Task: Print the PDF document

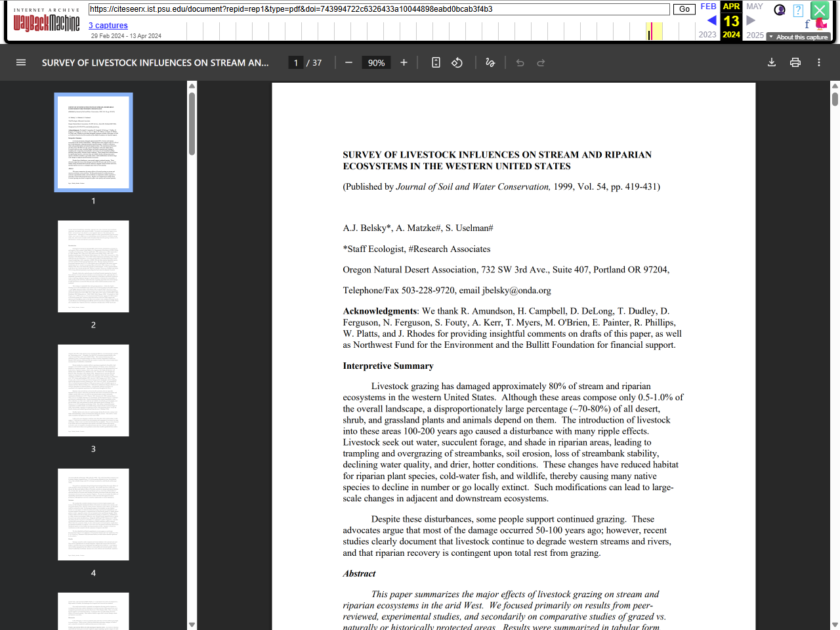Action: (x=795, y=62)
